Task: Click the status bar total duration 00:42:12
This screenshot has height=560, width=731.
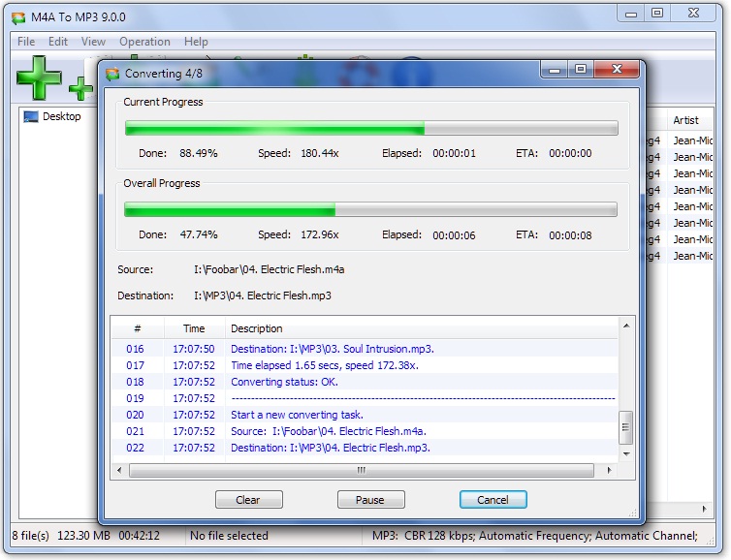Action: (x=139, y=536)
